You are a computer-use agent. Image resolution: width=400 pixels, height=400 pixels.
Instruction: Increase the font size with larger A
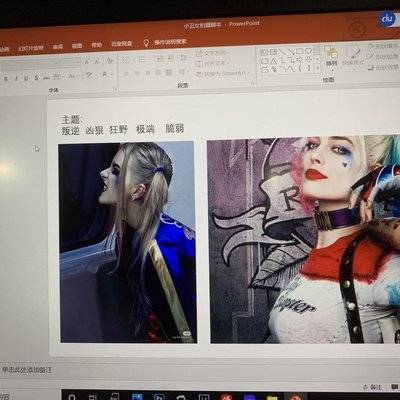coord(86,61)
